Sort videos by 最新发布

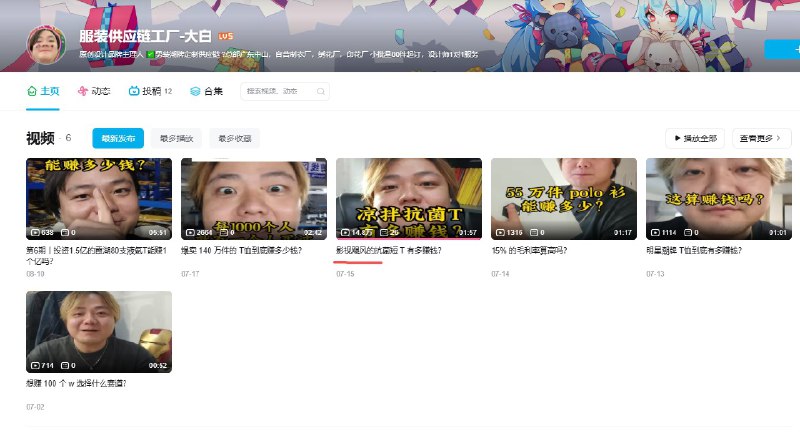click(118, 138)
